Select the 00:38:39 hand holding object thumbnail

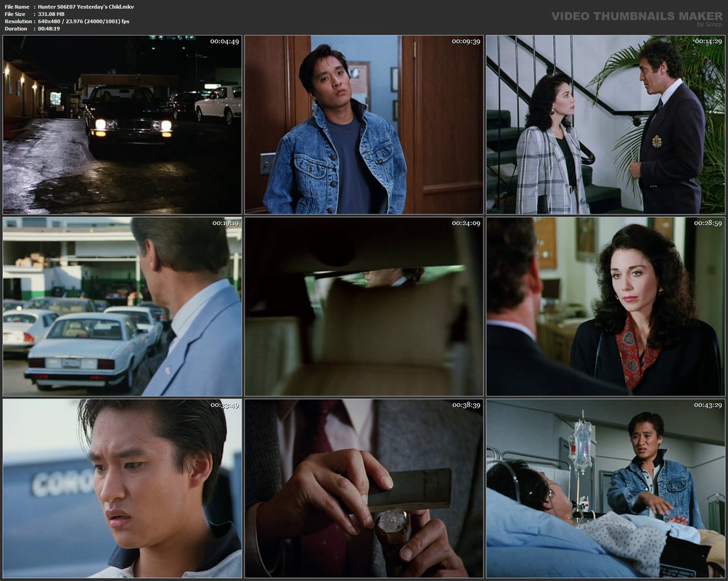coord(364,489)
